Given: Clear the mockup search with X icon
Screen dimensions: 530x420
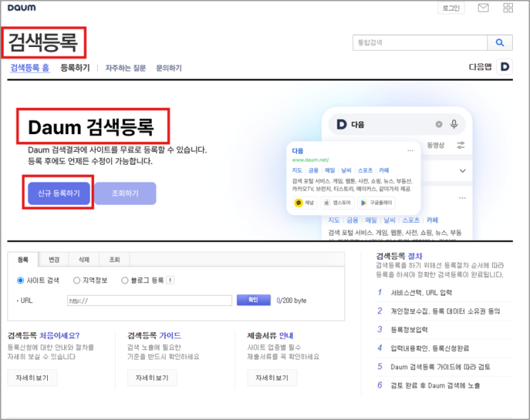Looking at the screenshot, I should tap(439, 124).
